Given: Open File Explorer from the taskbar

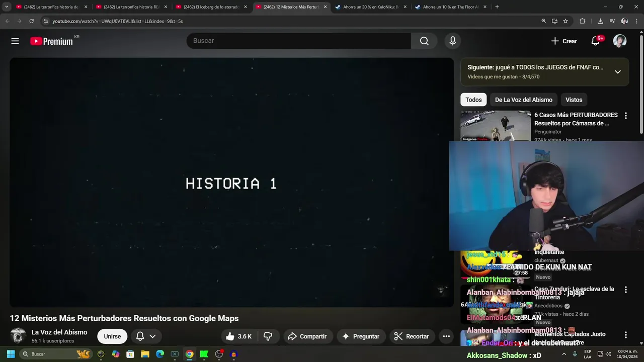Looking at the screenshot, I should (145, 354).
